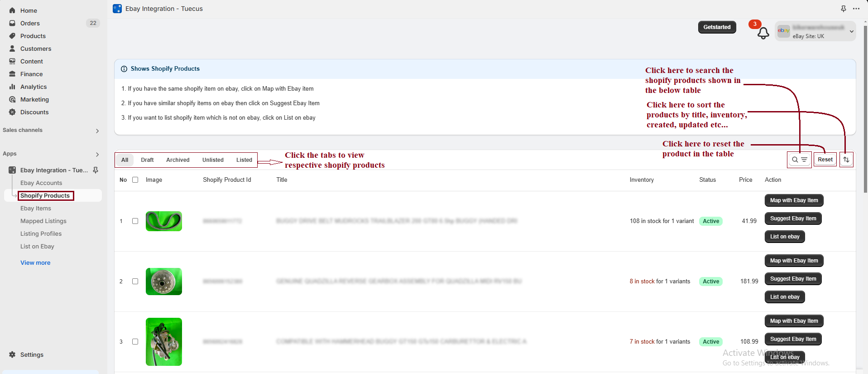
Task: Click Map with Ebay Item for row 2
Action: coord(794,261)
